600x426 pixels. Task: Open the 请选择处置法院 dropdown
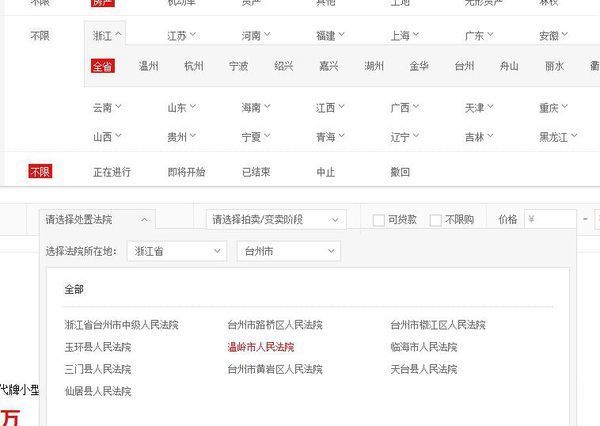[x=97, y=219]
